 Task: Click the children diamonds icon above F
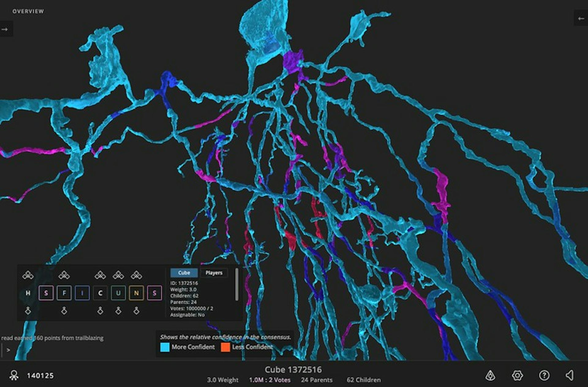pos(64,275)
